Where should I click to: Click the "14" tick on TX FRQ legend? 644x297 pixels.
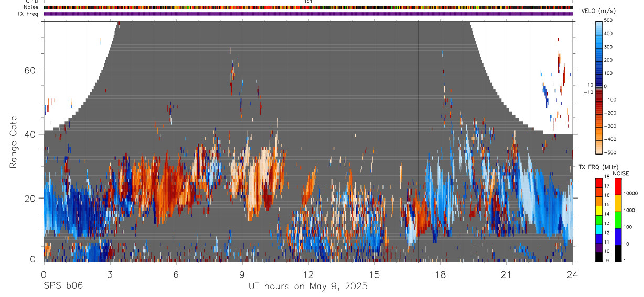(x=608, y=214)
